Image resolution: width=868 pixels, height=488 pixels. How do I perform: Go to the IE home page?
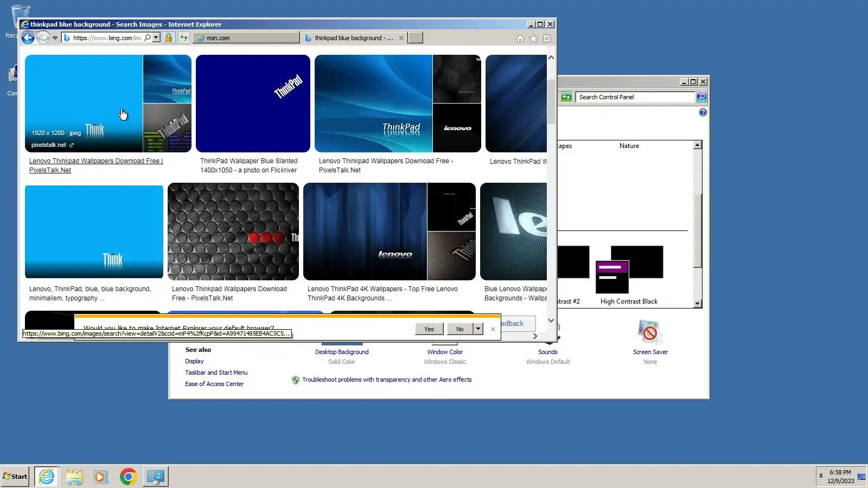(x=520, y=38)
